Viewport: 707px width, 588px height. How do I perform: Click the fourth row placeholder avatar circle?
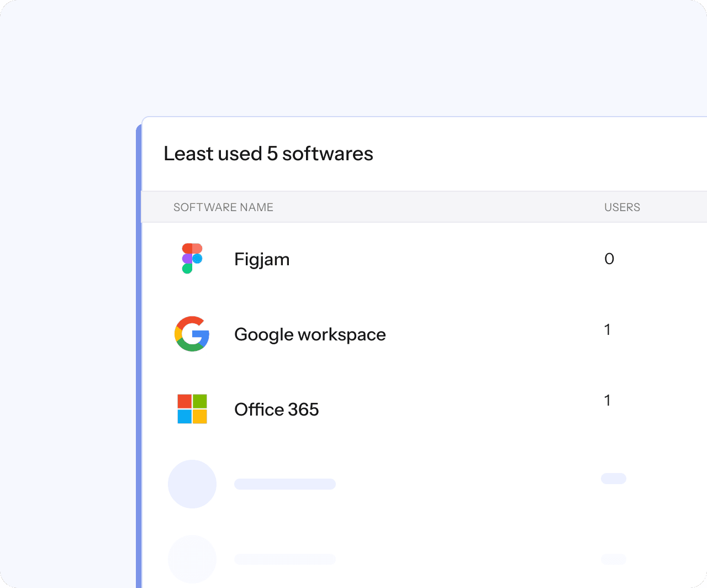pos(192,484)
